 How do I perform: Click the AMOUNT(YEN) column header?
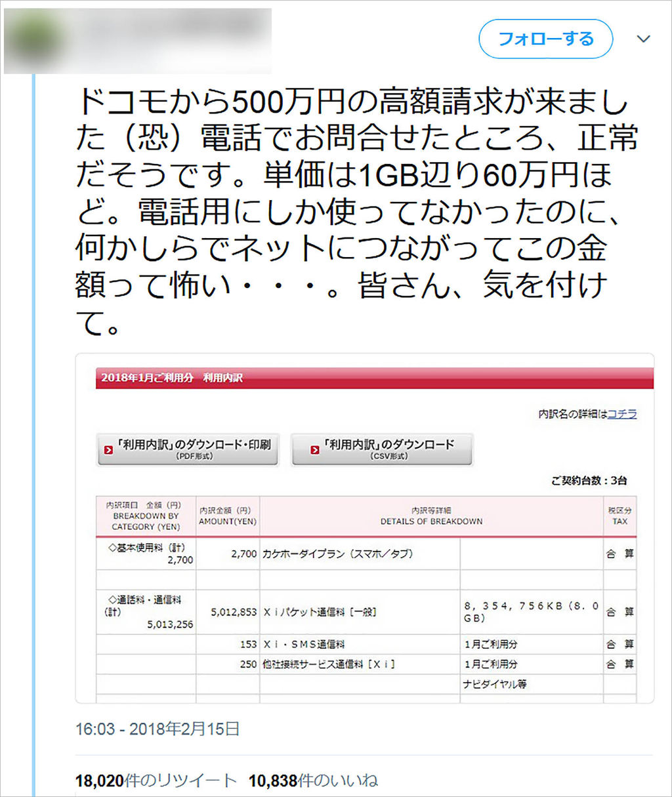(x=228, y=516)
